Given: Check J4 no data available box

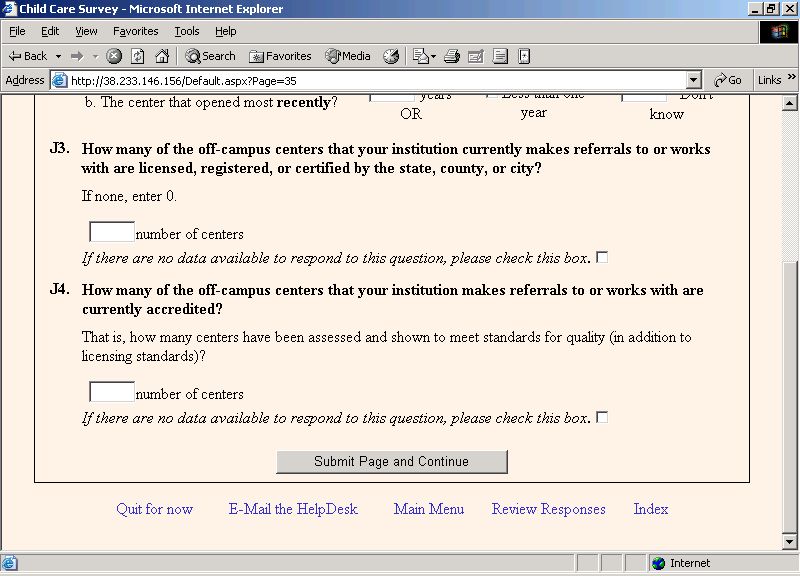Looking at the screenshot, I should (602, 417).
